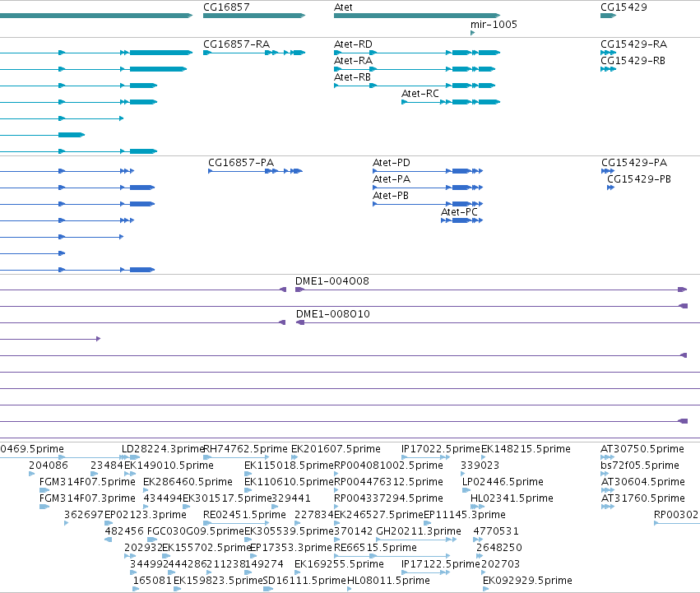Click the feature labeled 2648250
The height and width of the screenshot is (593, 700).
(x=499, y=548)
